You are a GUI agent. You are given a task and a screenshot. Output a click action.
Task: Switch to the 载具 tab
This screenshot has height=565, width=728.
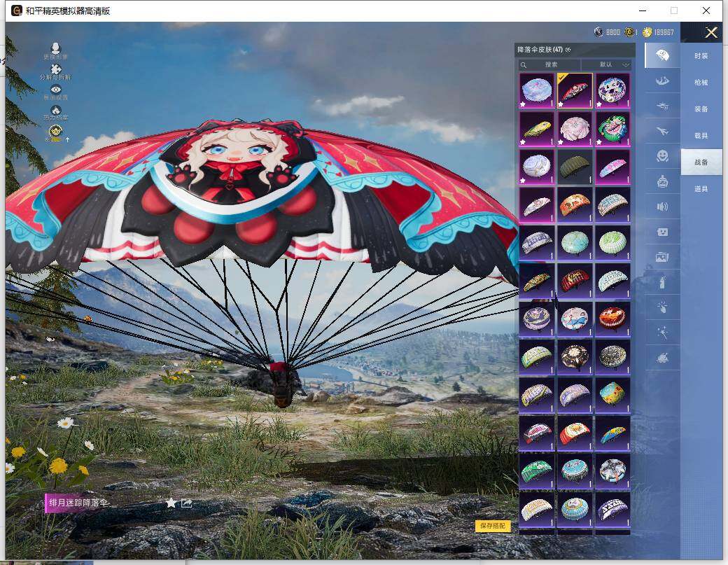click(x=701, y=136)
